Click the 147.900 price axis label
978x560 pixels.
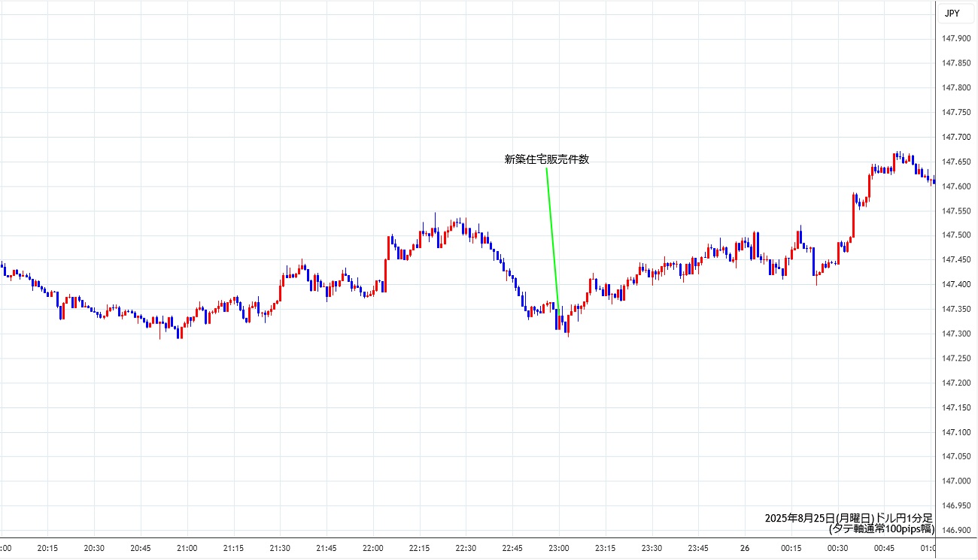pyautogui.click(x=956, y=39)
